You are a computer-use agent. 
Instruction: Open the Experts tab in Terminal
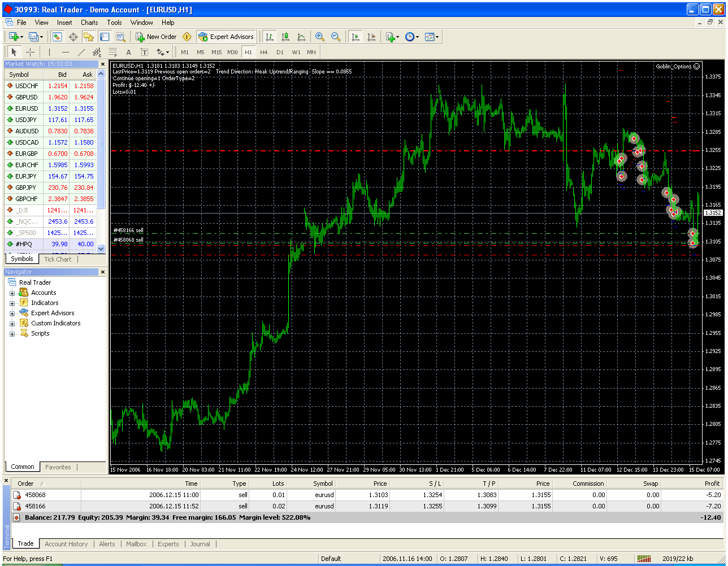coord(168,544)
